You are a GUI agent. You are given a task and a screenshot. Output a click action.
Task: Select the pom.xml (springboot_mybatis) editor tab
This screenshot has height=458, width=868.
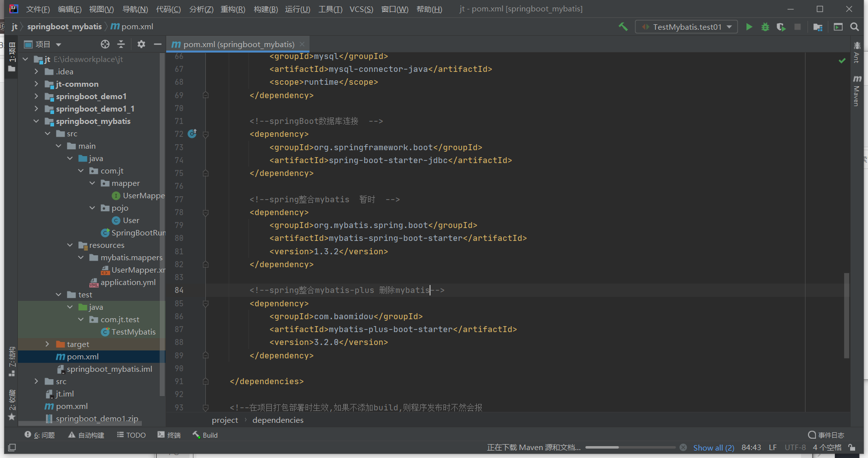point(239,44)
